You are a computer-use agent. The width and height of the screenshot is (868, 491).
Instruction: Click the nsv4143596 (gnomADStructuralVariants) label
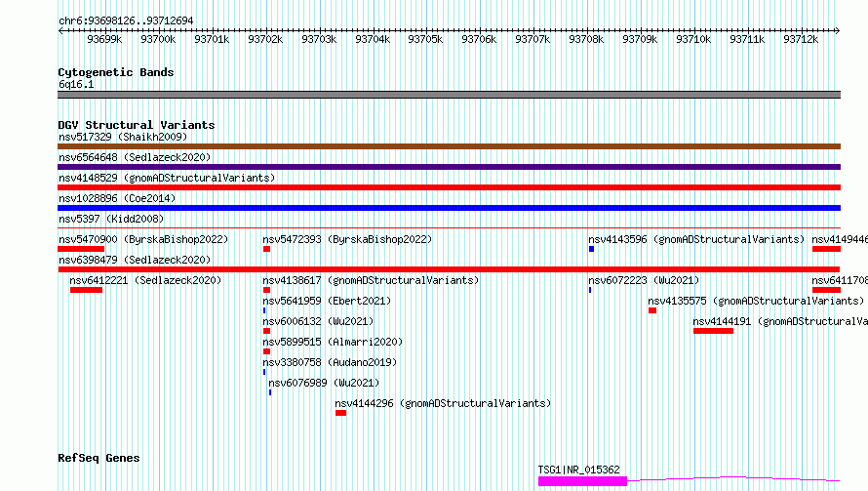(696, 239)
